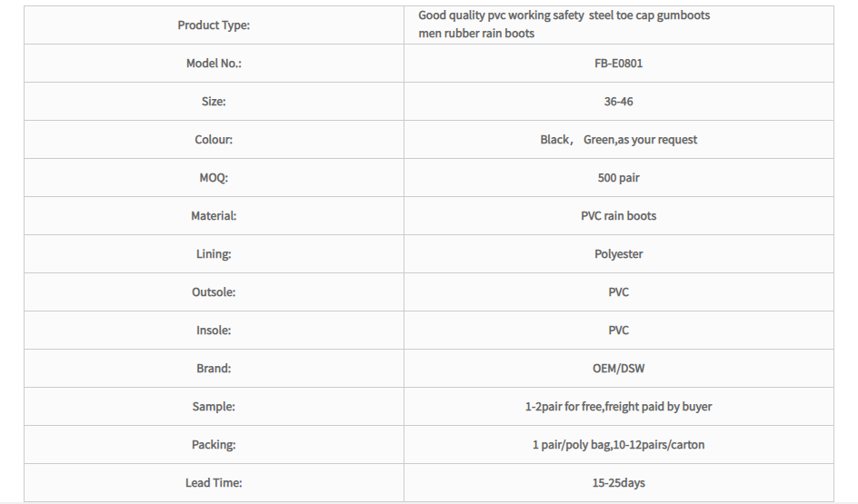Click the "1 pair/poly bag" packing value

pos(573,445)
